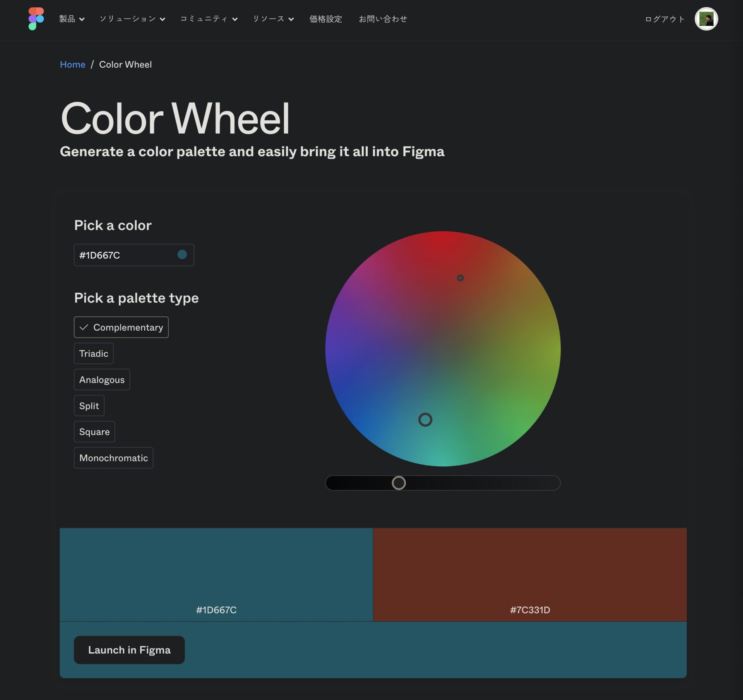Select the Complementary palette type
Viewport: 743px width, 700px height.
tap(121, 327)
